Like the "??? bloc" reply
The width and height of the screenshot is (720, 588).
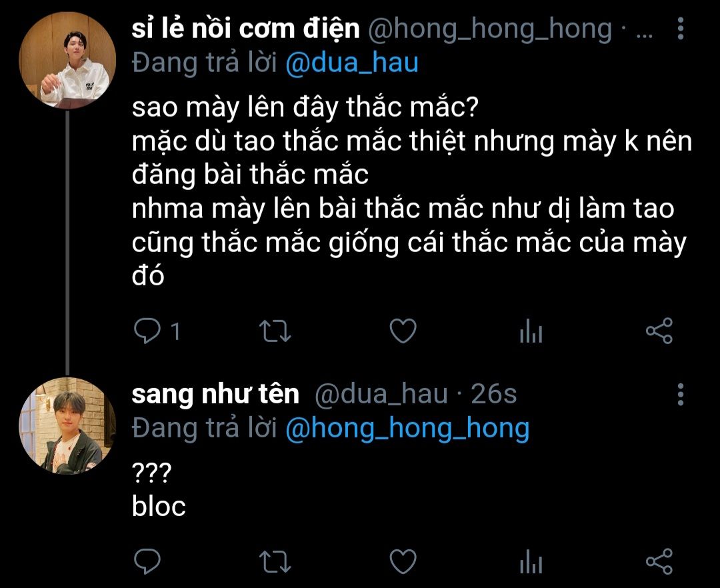(x=403, y=561)
